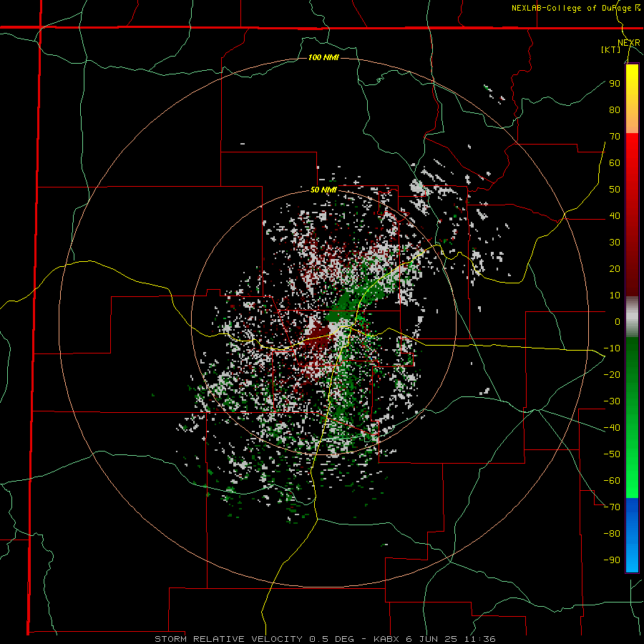The image size is (644, 644).
Task: Click the '50 NMI' range ring label
Action: 323,190
